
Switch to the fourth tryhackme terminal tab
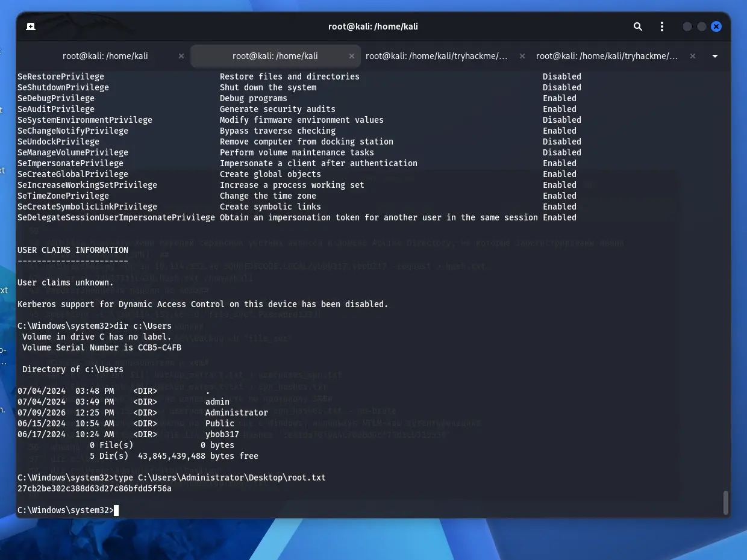[607, 56]
